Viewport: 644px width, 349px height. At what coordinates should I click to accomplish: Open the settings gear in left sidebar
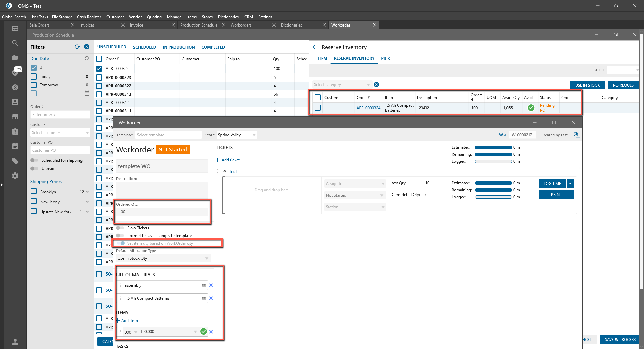(x=15, y=176)
